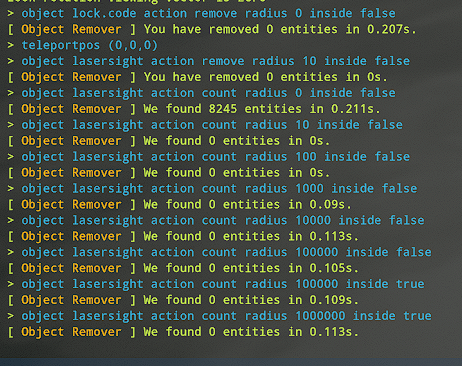
Task: Click 'count radius 10 inside false' command line
Action: click(x=205, y=125)
